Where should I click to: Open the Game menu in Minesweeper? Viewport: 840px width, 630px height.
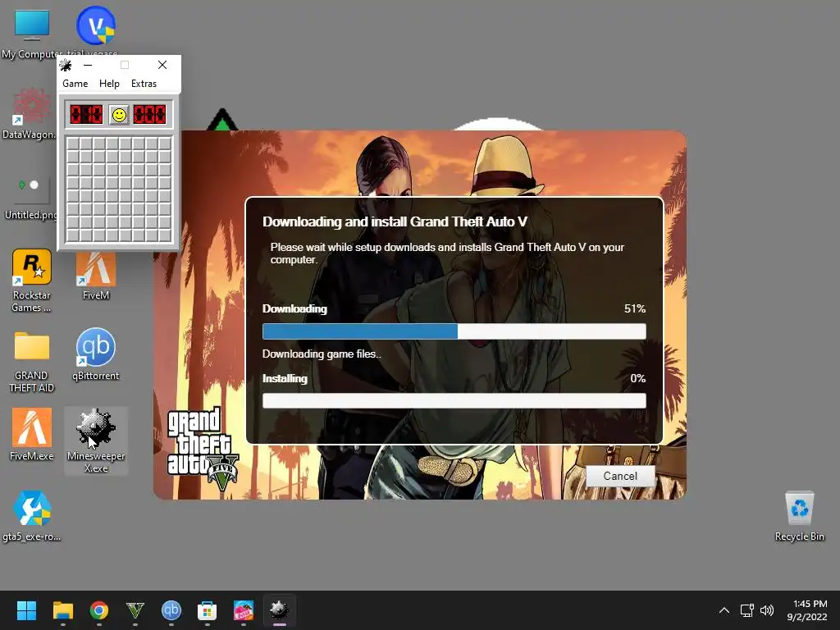pos(75,84)
